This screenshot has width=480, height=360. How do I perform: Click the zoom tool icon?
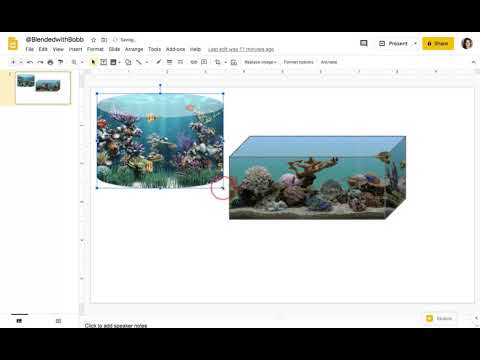pos(74,62)
